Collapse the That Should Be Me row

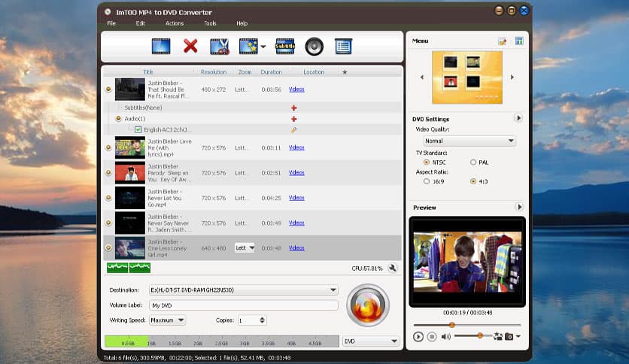click(108, 89)
